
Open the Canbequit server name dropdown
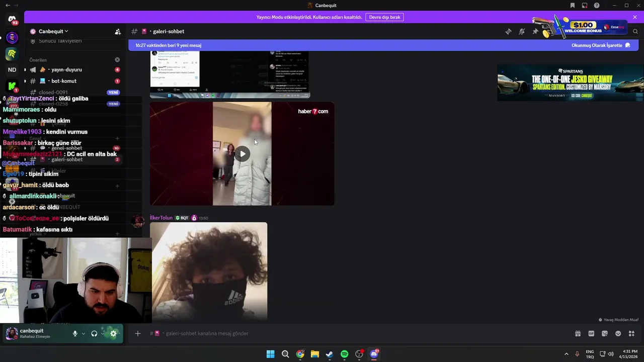pos(53,31)
